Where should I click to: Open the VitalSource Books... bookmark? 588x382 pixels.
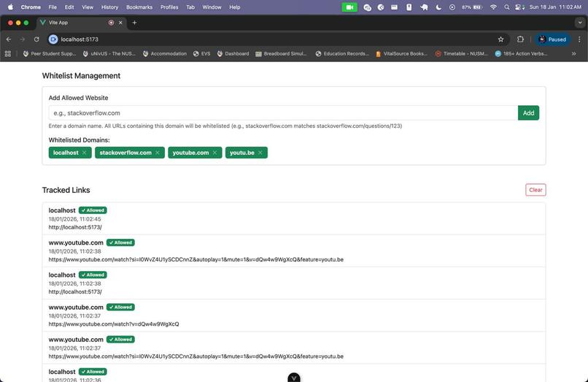tap(401, 54)
